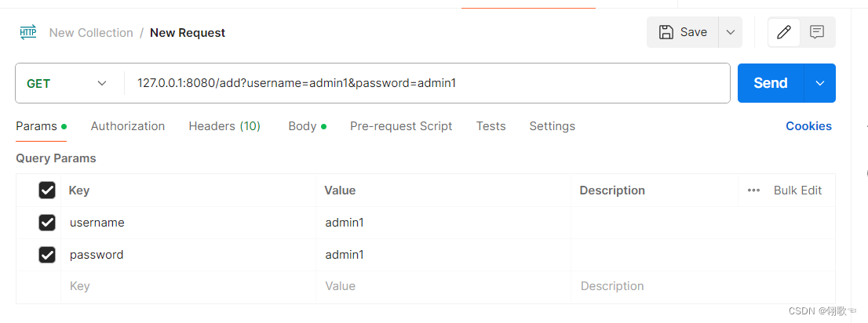
Task: Switch to the Body tab
Action: click(x=302, y=126)
